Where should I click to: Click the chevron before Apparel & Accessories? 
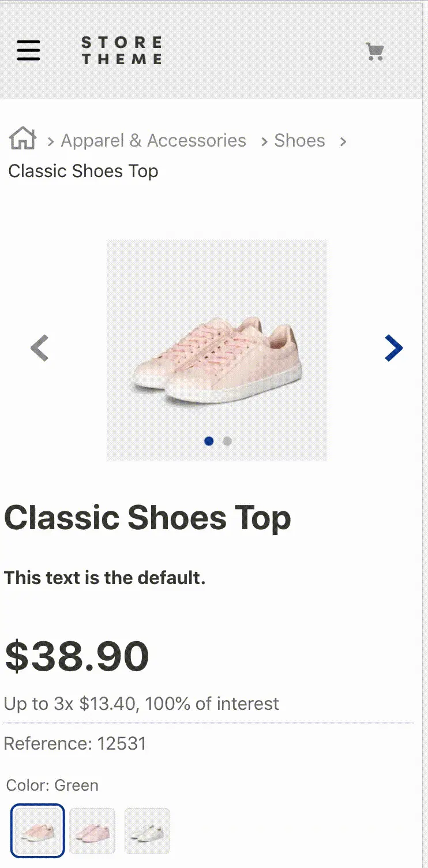(51, 141)
